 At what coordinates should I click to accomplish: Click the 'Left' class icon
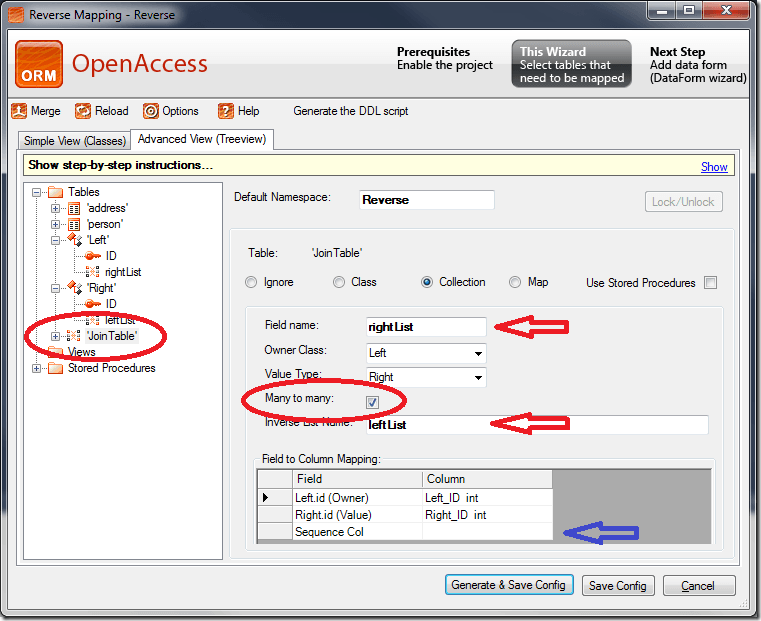(75, 240)
